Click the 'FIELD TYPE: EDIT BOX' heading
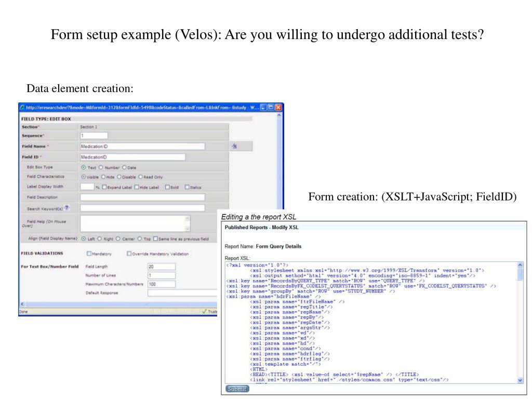532x399 pixels. [46, 119]
